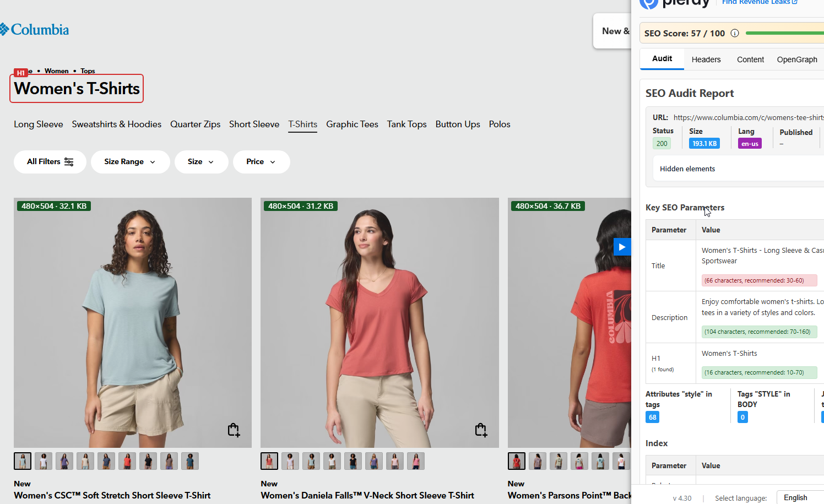Viewport: 824px width, 504px height.
Task: Click the STYLE tags in BODY count 0
Action: (742, 417)
